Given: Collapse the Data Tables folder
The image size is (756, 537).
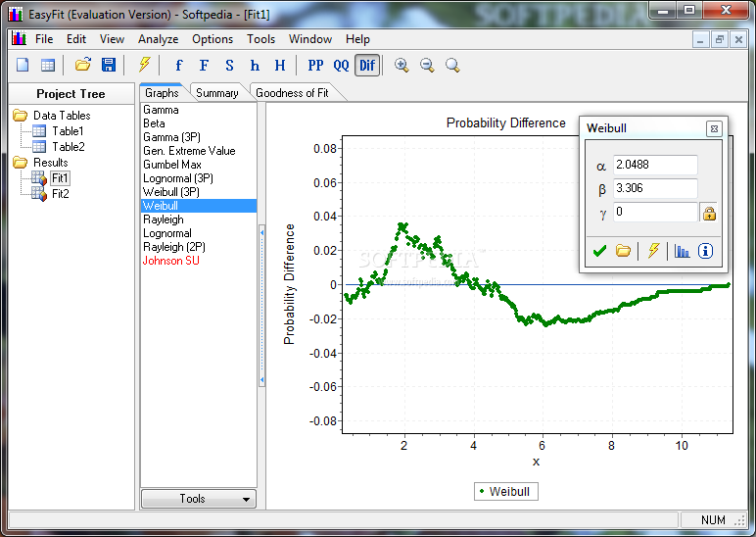Looking at the screenshot, I should click(x=21, y=116).
